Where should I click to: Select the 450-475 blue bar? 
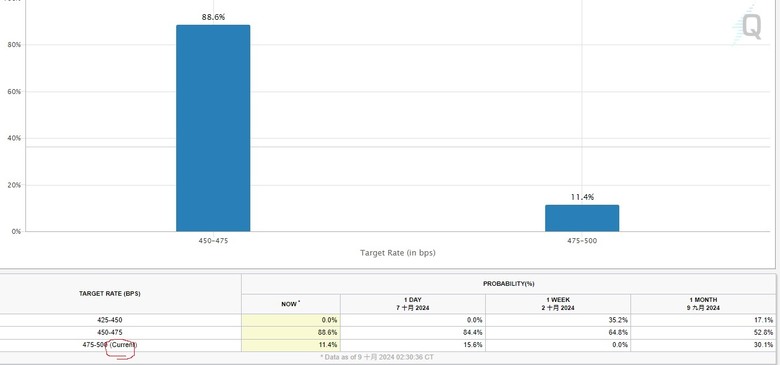coord(213,128)
